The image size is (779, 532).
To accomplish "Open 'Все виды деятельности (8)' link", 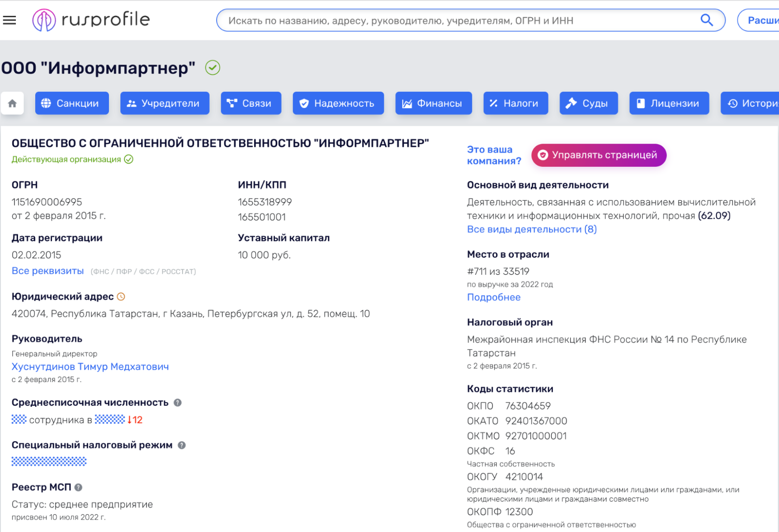I will pyautogui.click(x=532, y=229).
